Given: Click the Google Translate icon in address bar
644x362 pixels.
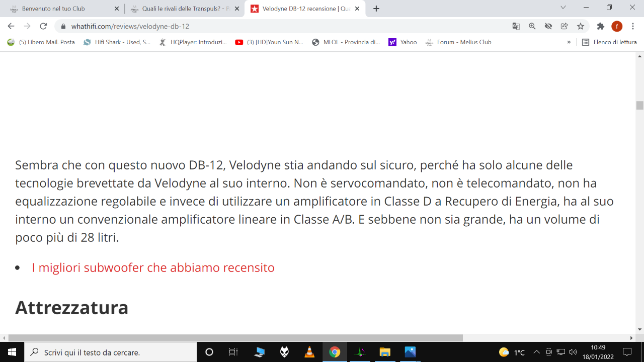Looking at the screenshot, I should 516,26.
